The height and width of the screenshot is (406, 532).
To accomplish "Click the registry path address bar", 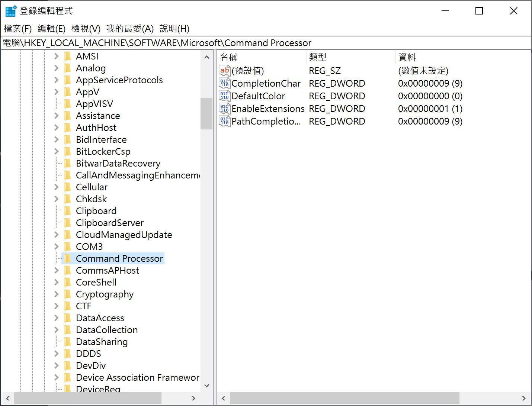I will [266, 43].
